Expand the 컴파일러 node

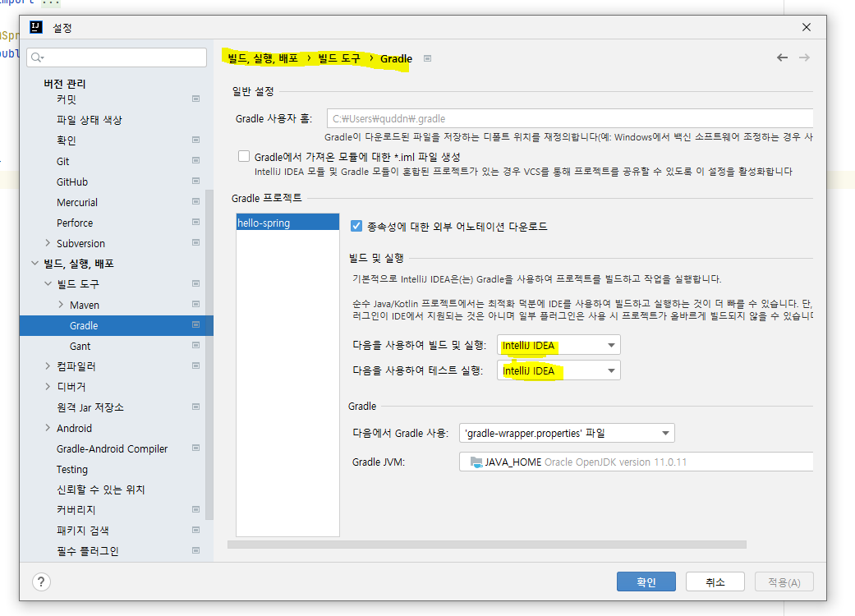pos(48,366)
